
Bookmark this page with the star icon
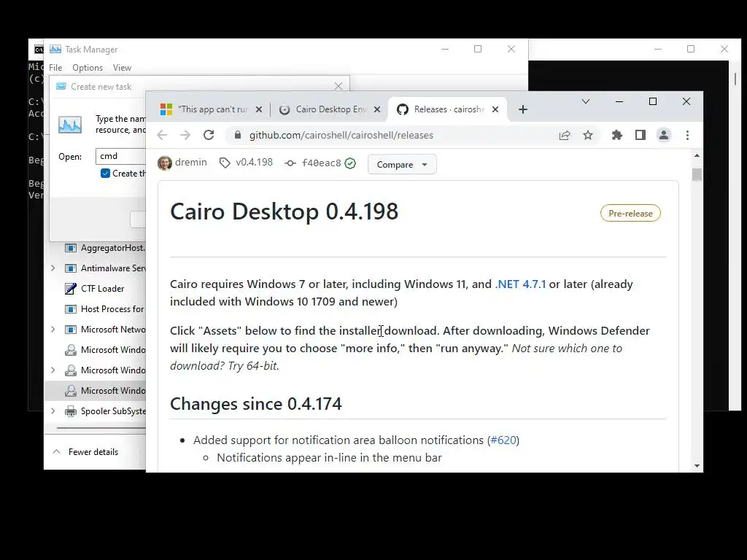coord(588,135)
